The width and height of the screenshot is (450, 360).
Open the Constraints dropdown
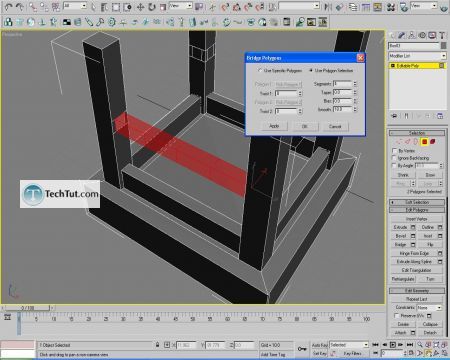coord(429,308)
